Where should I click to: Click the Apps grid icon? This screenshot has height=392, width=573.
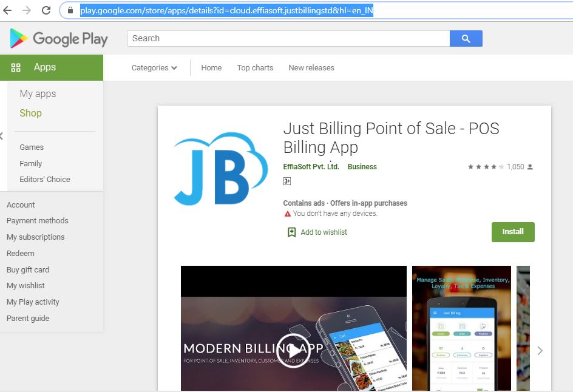pyautogui.click(x=16, y=67)
